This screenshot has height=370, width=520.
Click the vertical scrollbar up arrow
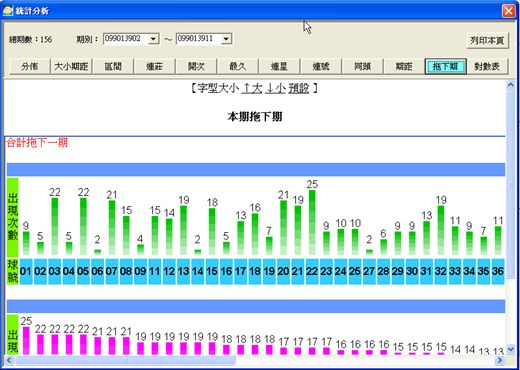510,85
